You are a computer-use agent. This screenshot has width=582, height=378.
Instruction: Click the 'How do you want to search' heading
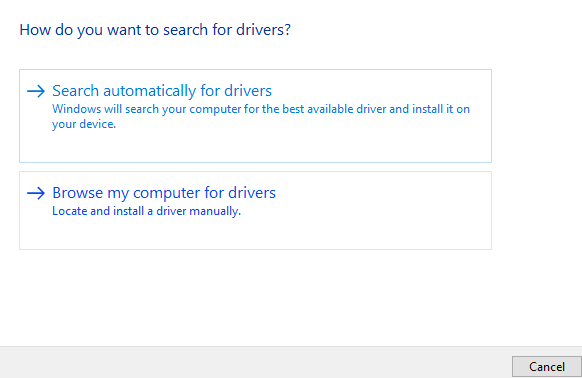(x=155, y=30)
